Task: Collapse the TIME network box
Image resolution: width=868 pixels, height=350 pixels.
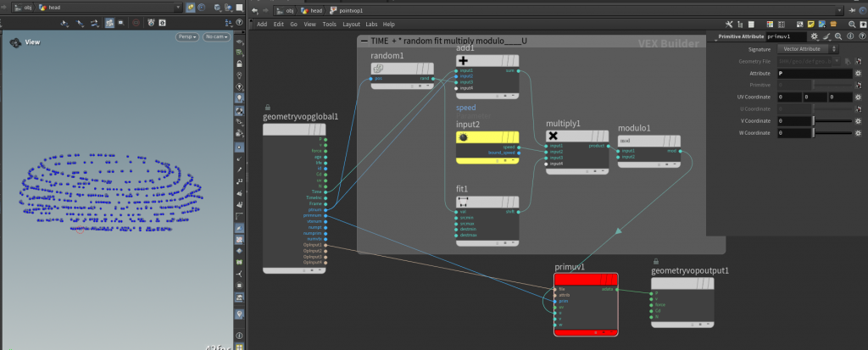Action: coord(364,41)
